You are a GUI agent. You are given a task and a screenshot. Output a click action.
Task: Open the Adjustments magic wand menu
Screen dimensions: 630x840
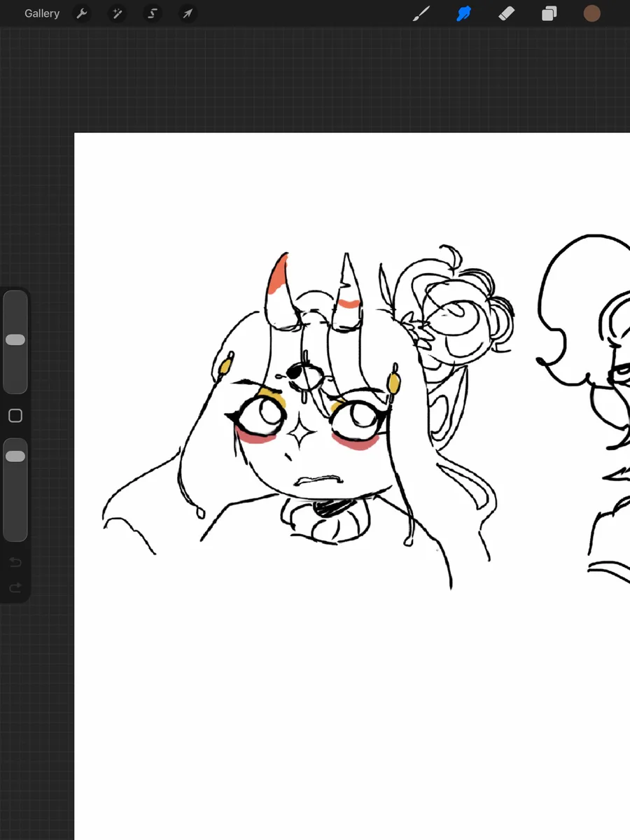[x=117, y=13]
